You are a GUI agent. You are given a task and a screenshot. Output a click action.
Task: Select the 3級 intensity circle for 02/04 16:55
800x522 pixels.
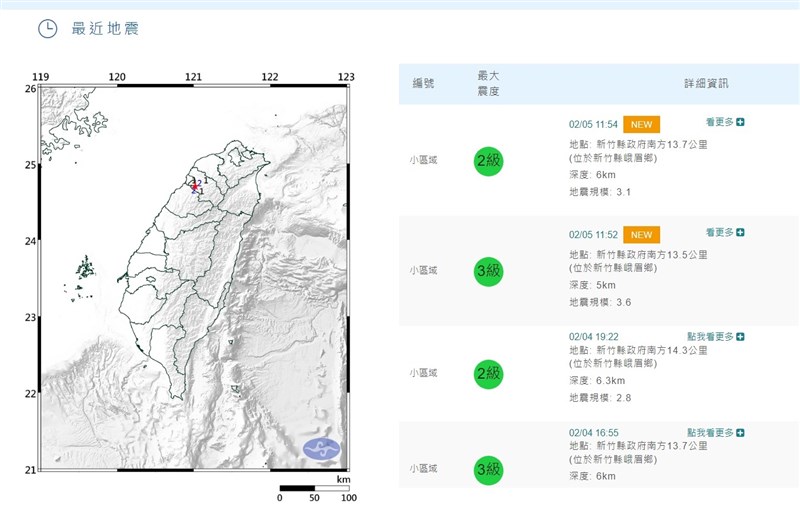(x=489, y=467)
